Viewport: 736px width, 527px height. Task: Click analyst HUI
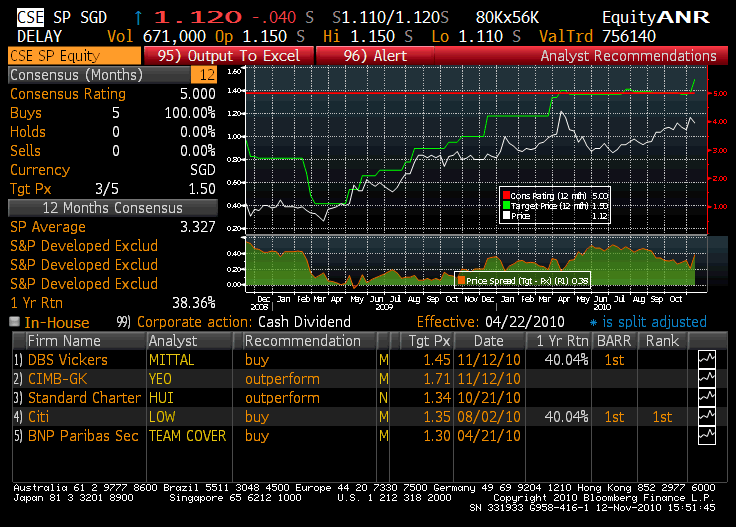161,398
